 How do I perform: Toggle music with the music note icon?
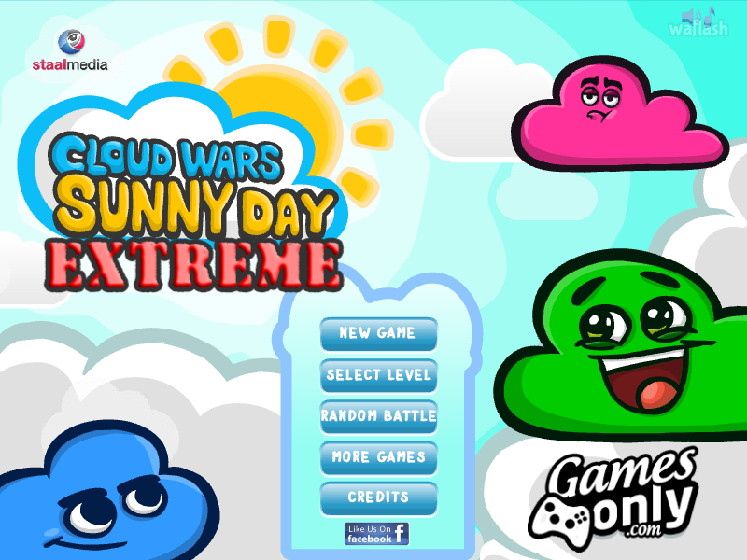click(x=711, y=16)
